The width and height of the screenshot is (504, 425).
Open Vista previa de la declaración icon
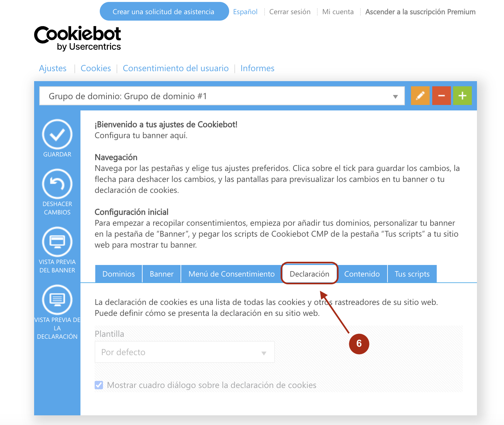[x=57, y=300]
